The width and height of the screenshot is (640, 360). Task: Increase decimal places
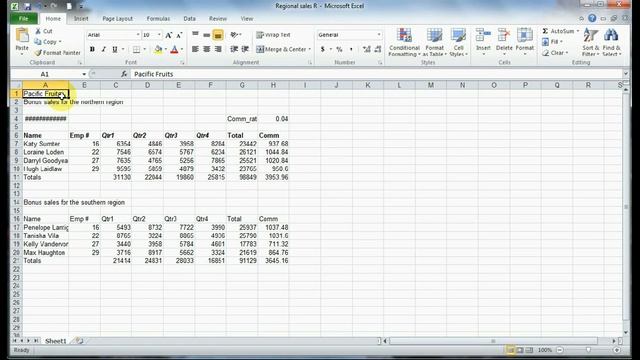366,49
